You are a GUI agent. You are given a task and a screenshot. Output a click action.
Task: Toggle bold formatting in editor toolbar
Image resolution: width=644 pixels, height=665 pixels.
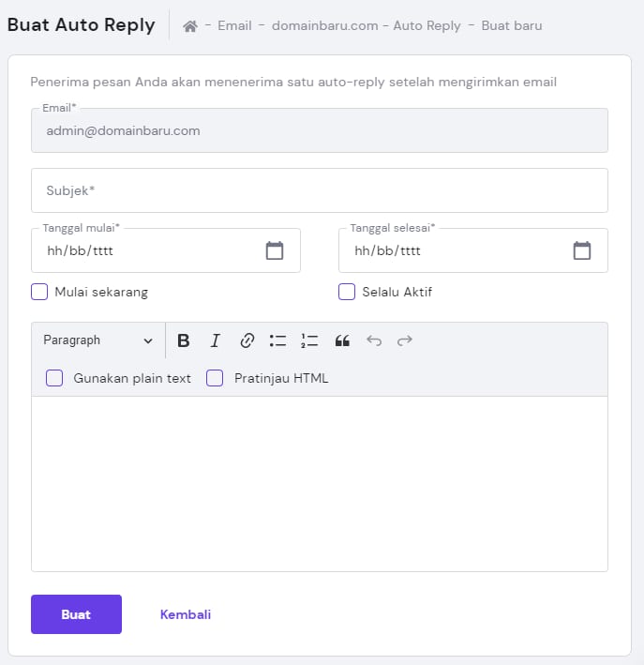pyautogui.click(x=184, y=340)
